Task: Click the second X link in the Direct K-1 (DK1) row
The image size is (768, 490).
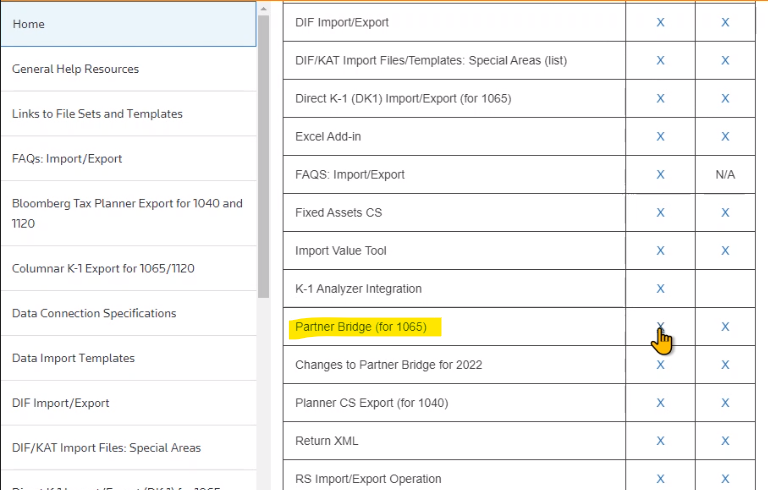Action: click(725, 98)
